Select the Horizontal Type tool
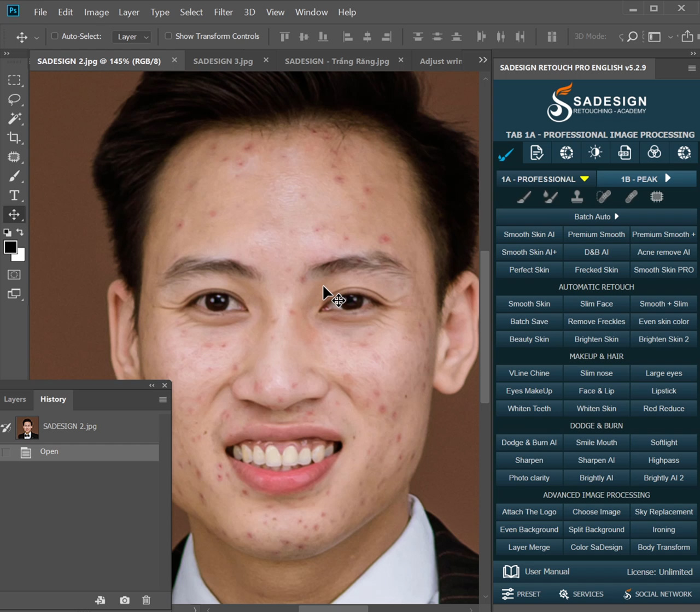 tap(14, 196)
